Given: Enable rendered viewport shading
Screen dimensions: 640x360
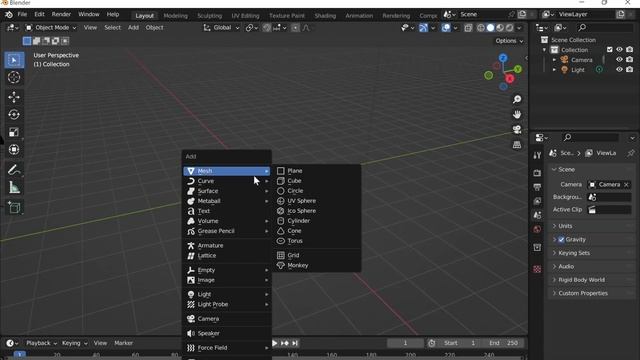Looking at the screenshot, I should [x=510, y=28].
